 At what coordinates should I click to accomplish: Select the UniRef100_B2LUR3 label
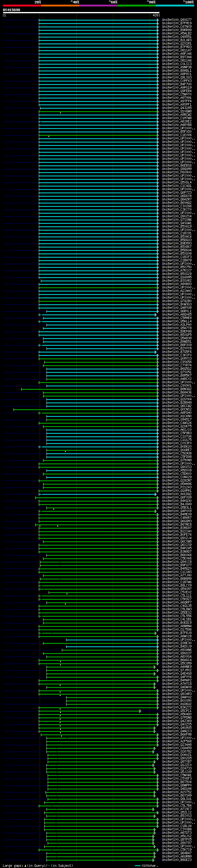pos(177,40)
